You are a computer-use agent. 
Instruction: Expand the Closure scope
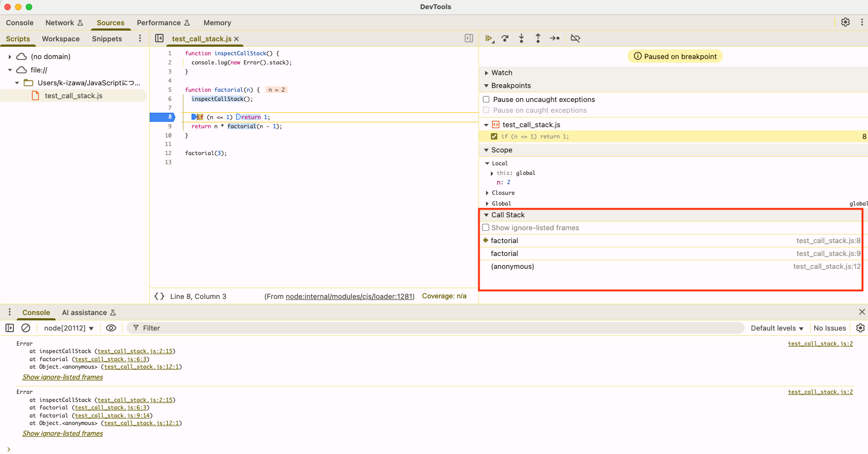point(487,193)
